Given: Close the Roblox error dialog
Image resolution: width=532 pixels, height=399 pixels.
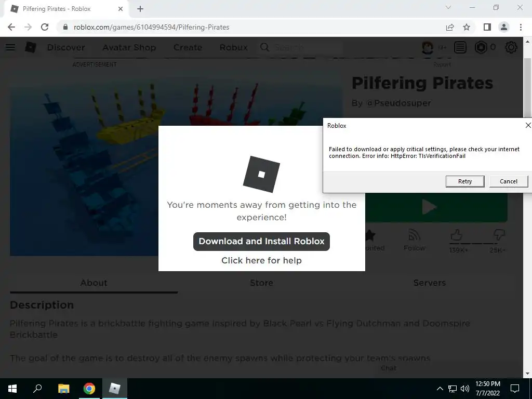Looking at the screenshot, I should 528,125.
